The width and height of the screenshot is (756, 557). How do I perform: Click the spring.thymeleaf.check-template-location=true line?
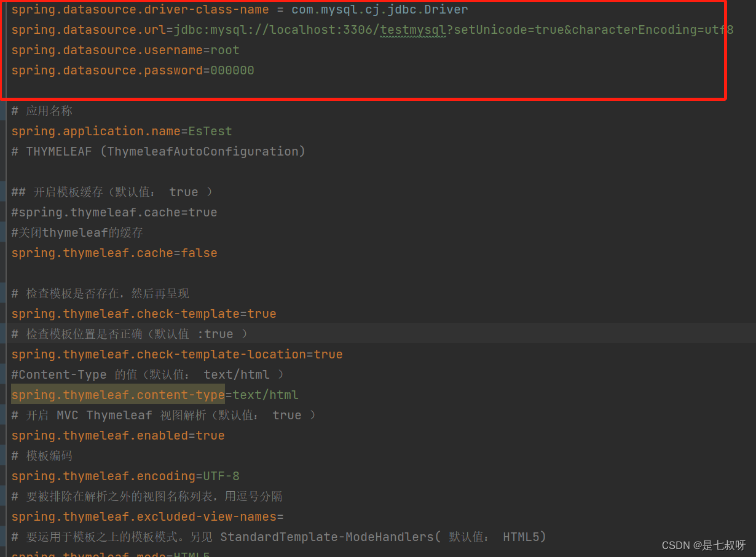[x=177, y=354]
